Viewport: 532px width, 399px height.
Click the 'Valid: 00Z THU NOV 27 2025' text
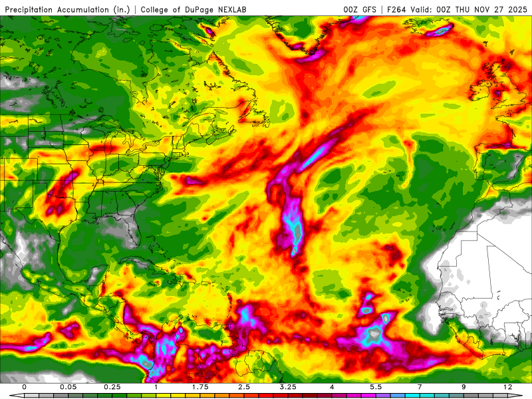[x=469, y=9]
